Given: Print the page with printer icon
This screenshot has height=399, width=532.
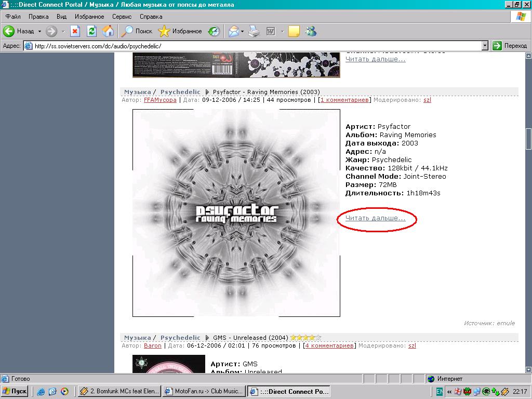Looking at the screenshot, I should coord(254,31).
